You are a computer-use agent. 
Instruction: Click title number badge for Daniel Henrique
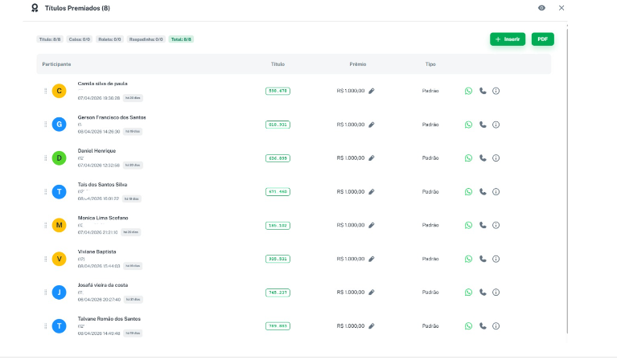(278, 158)
